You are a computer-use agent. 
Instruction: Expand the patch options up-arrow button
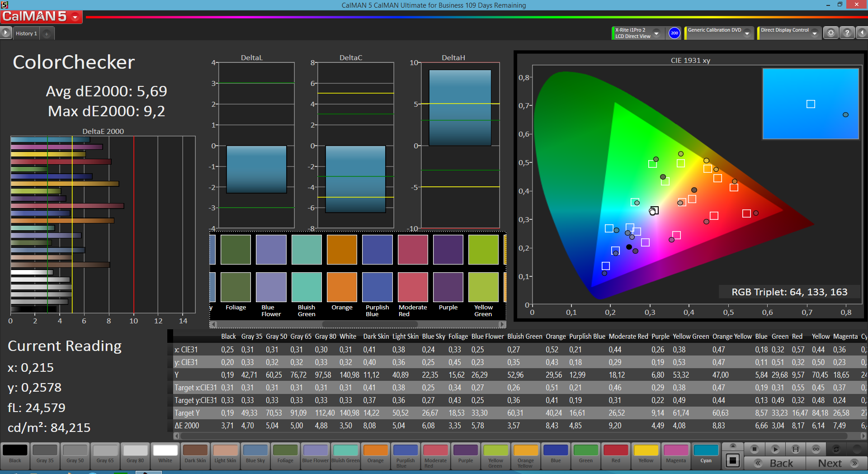(x=733, y=446)
